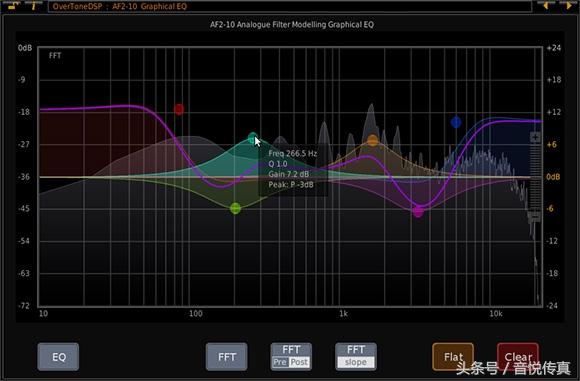Toggle the FFT slope button
The height and width of the screenshot is (381, 580).
[x=356, y=357]
